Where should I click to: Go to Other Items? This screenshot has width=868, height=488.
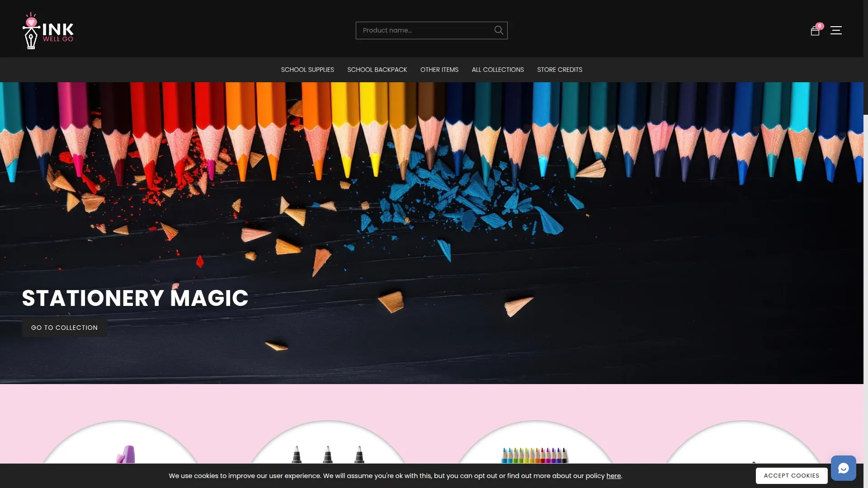(439, 70)
